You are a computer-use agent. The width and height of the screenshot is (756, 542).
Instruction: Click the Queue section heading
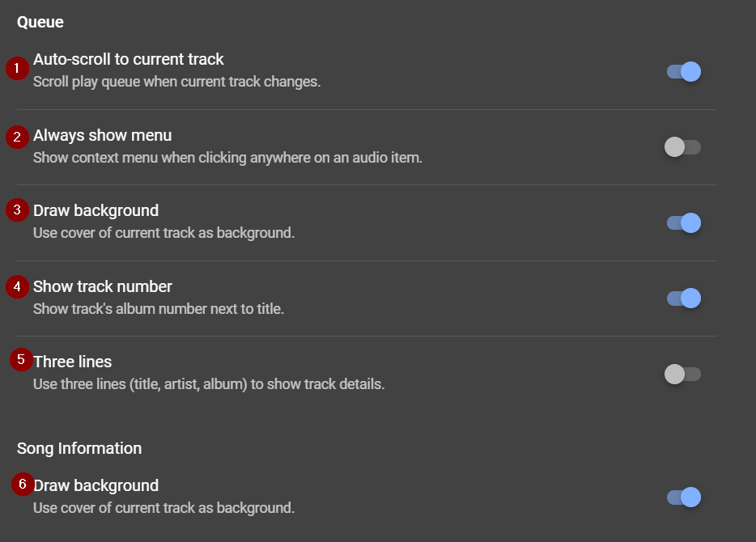[x=40, y=23]
